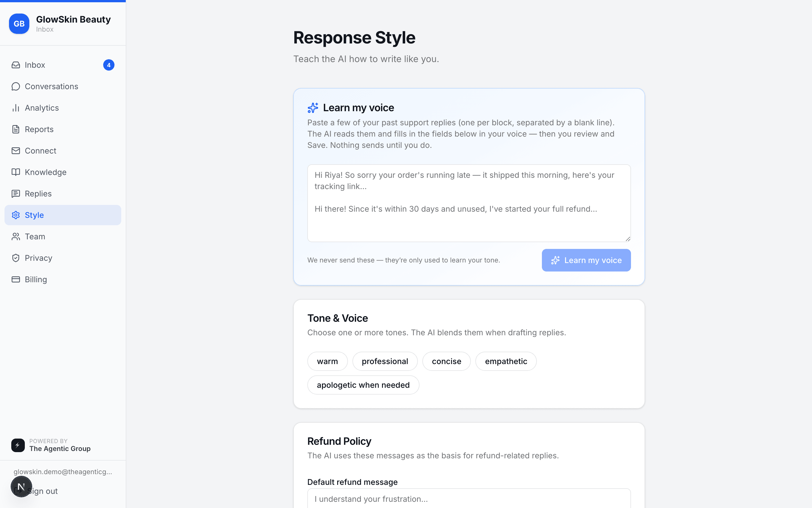Screen dimensions: 812x508
Task: Click the Refund Policy section heading
Action: click(339, 441)
